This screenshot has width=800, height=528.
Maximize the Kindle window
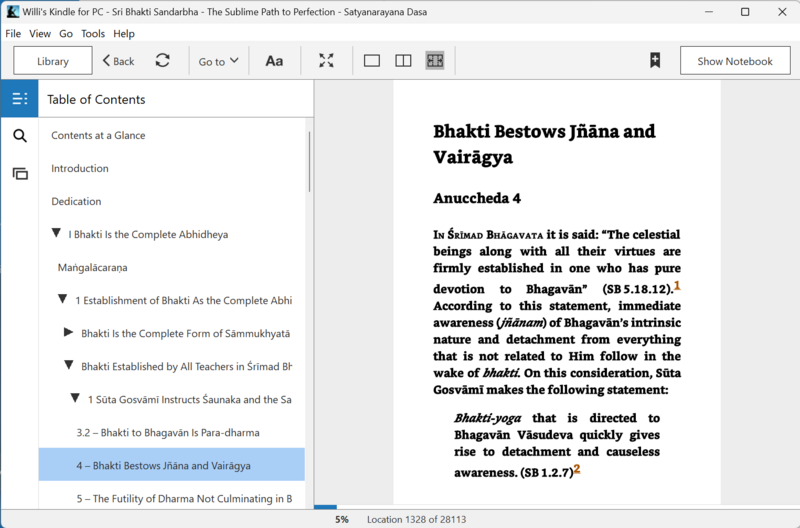pyautogui.click(x=745, y=12)
